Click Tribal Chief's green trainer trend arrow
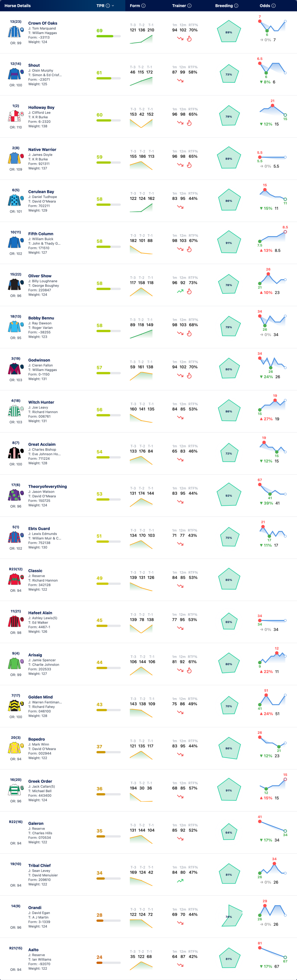This screenshot has height=980, width=297. click(x=180, y=881)
